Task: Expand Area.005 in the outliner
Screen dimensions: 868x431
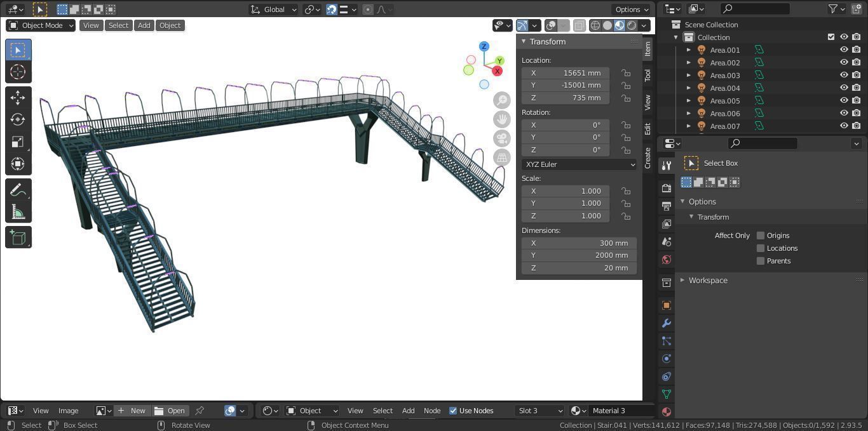Action: click(x=689, y=100)
